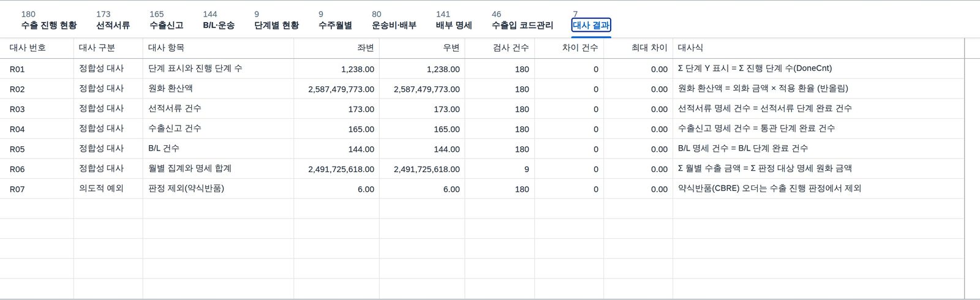The image size is (980, 300).
Task: Click formula 수출신고 명세 건수 = 통관 단계 완료 건수
Action: pyautogui.click(x=818, y=129)
